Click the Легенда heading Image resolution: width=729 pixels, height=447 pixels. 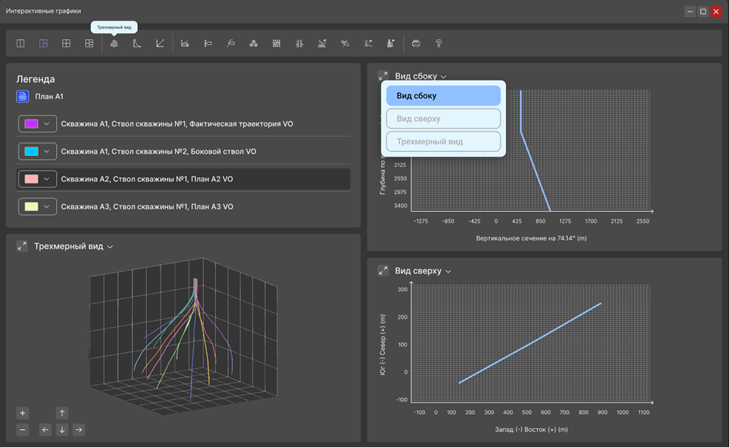tap(35, 79)
